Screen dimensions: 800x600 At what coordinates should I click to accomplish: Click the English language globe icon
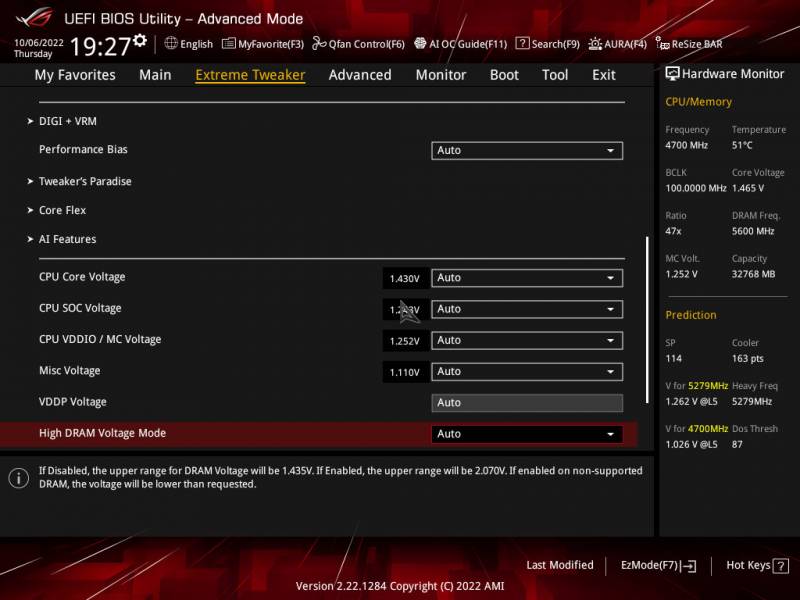171,43
